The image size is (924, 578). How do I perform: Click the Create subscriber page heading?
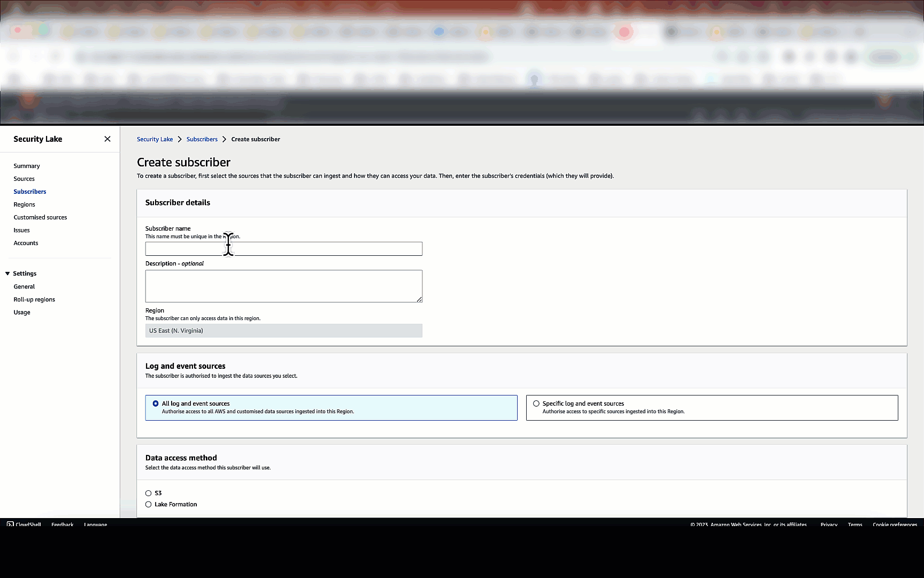click(x=183, y=162)
